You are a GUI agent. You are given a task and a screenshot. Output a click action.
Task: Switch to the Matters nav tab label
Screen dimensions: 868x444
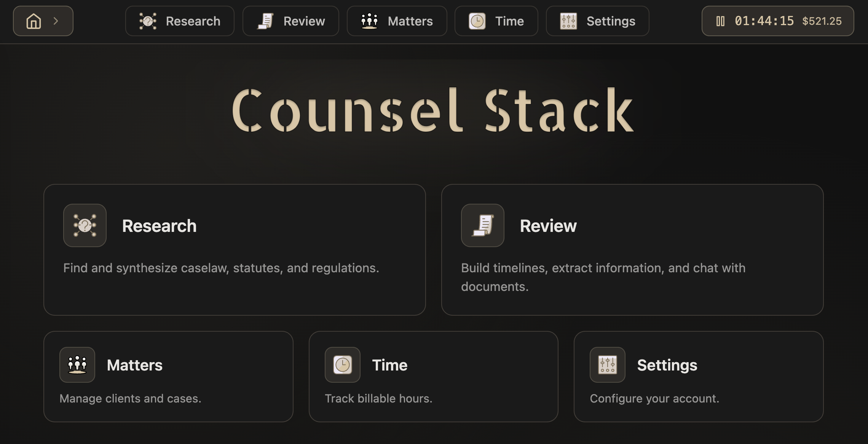point(410,21)
